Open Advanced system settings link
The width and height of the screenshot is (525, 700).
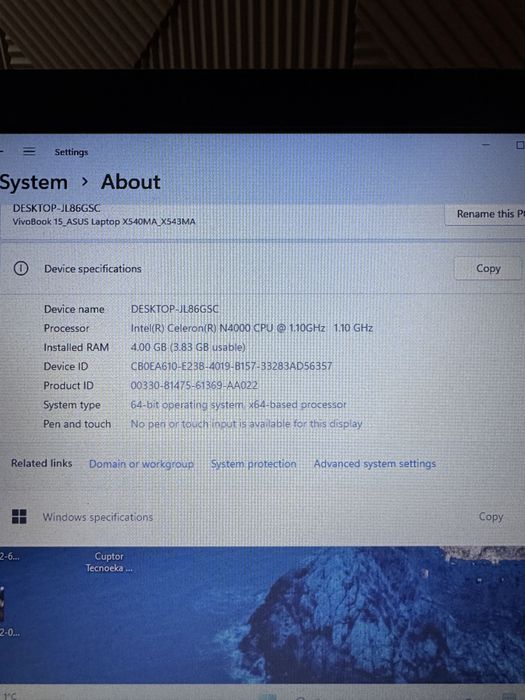375,464
